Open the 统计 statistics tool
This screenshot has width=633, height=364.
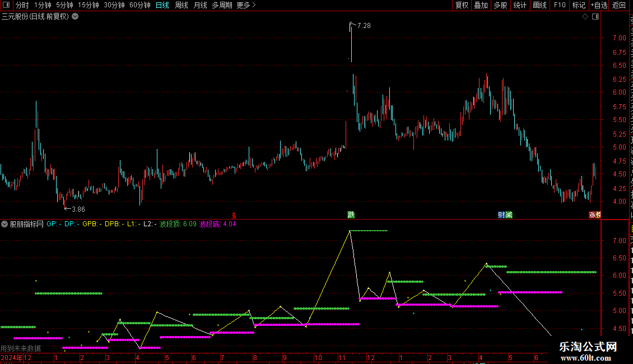pyautogui.click(x=520, y=5)
